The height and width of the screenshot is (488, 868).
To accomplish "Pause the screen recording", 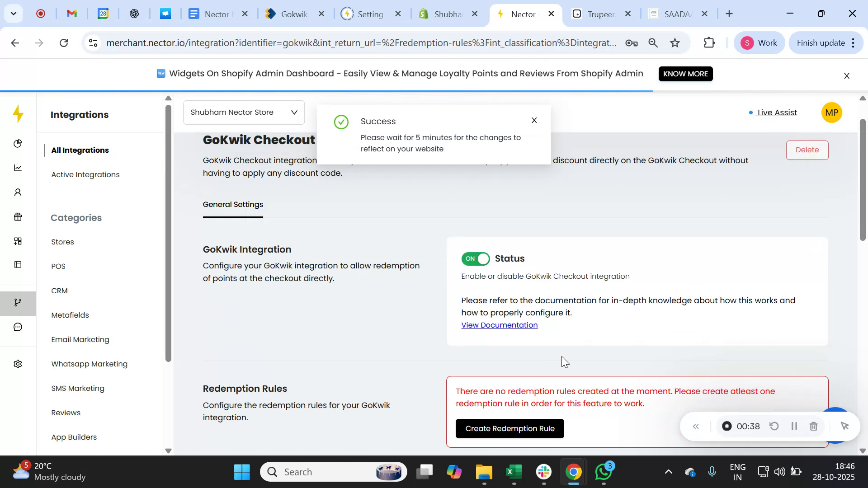I will point(794,426).
